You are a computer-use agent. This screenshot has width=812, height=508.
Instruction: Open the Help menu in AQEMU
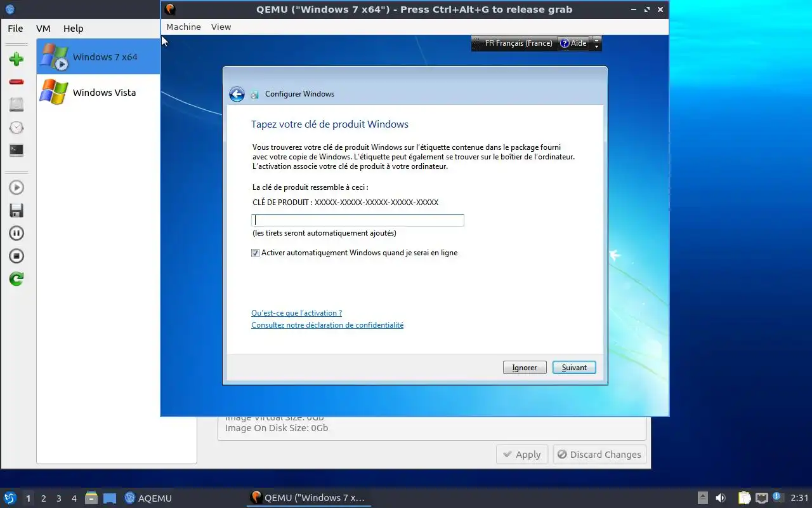[73, 28]
